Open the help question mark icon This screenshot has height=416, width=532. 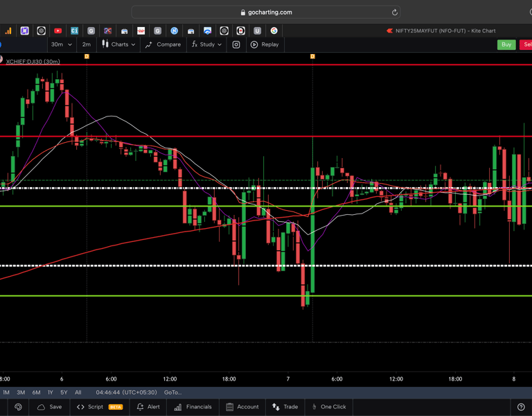coord(521,407)
